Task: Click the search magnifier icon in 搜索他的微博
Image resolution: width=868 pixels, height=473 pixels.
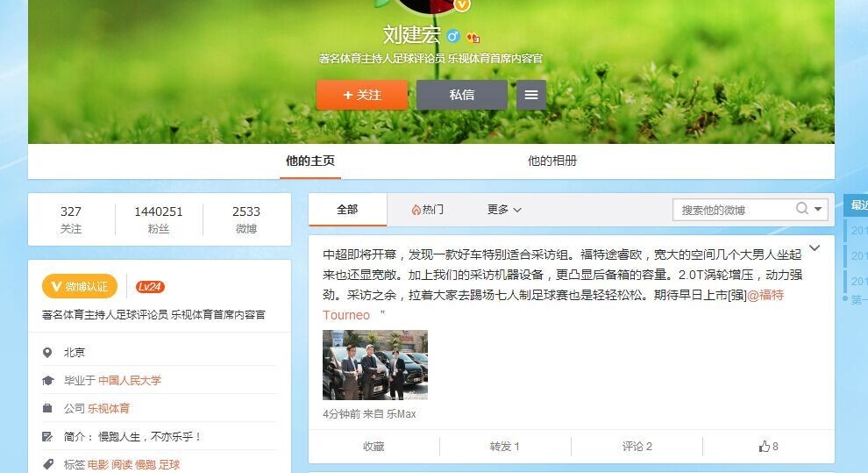Action: 801,208
